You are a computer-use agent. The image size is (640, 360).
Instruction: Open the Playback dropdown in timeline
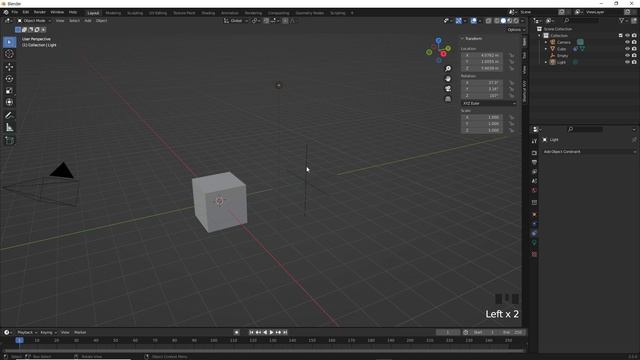coord(27,332)
